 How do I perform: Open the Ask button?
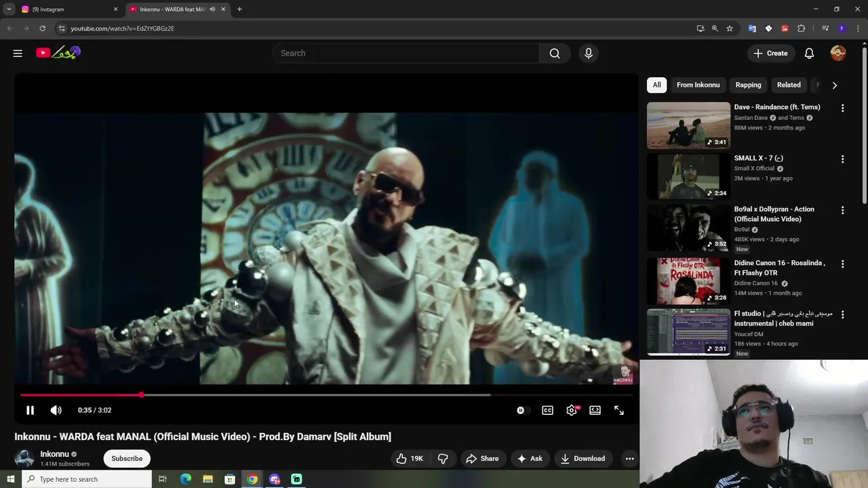530,459
